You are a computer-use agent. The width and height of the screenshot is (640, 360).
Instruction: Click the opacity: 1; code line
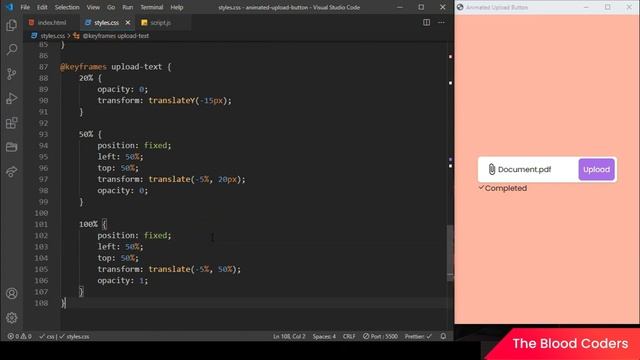pyautogui.click(x=122, y=280)
